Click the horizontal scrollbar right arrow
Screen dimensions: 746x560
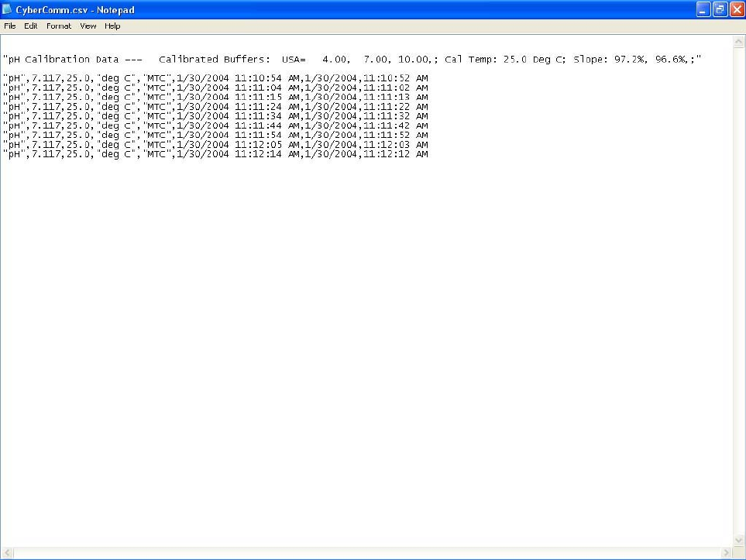(726, 552)
